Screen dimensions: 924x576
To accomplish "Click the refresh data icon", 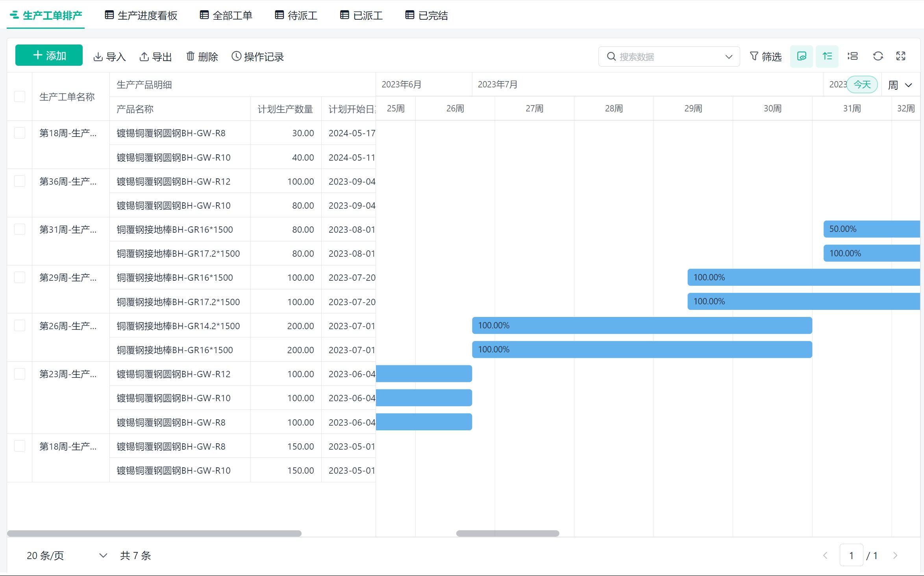I will click(x=878, y=56).
